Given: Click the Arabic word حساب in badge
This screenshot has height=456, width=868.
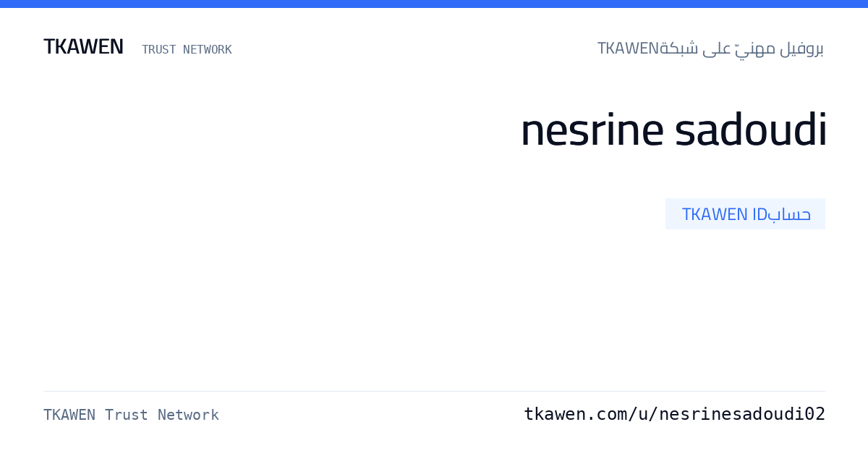Looking at the screenshot, I should tap(789, 214).
